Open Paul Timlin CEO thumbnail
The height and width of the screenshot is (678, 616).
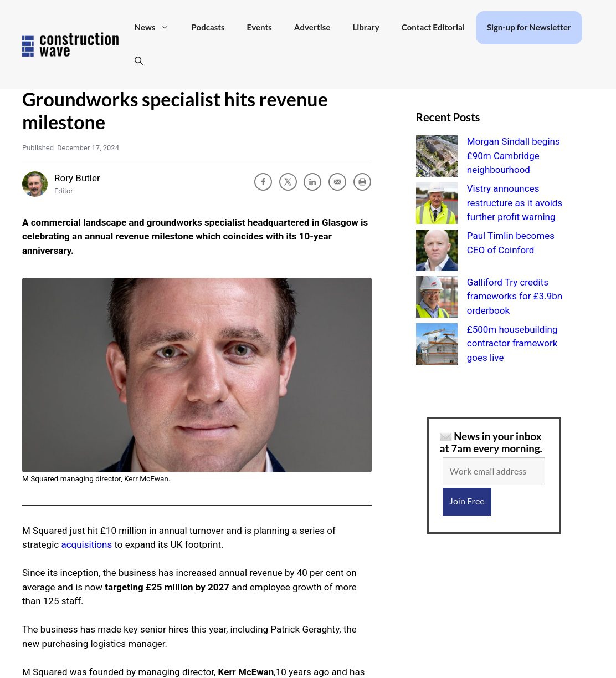[437, 250]
